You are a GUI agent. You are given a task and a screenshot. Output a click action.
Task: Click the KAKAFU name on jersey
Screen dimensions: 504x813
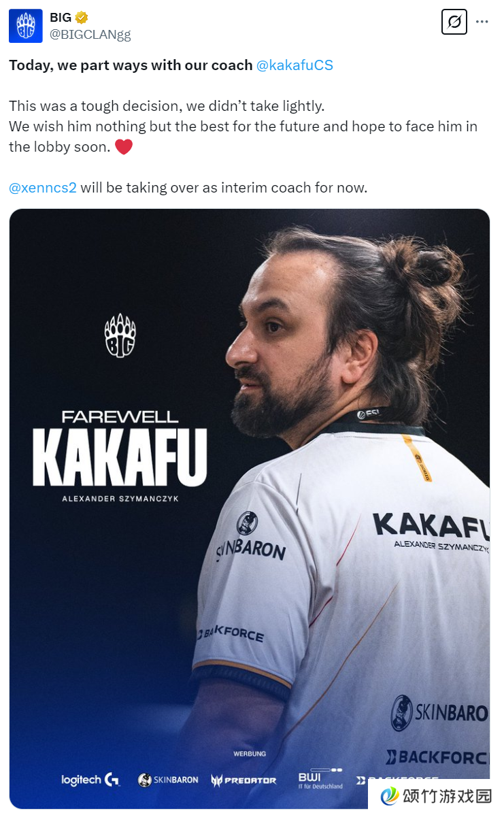click(431, 527)
